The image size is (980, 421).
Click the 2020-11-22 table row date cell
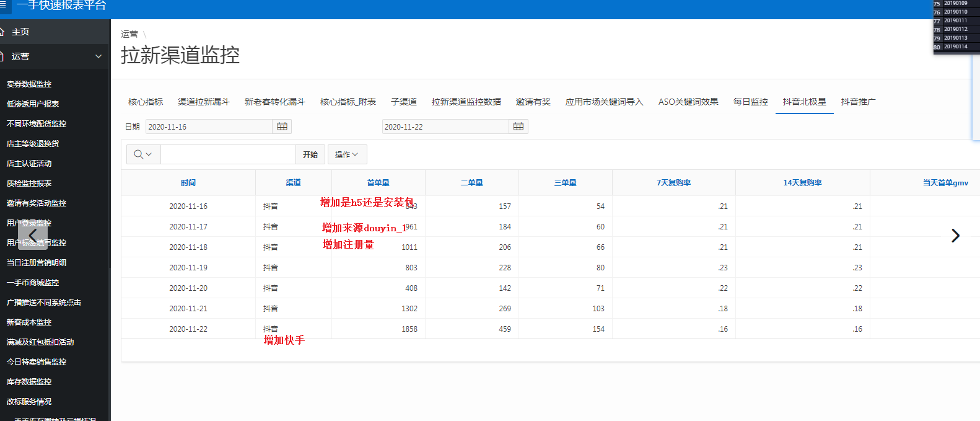pyautogui.click(x=188, y=329)
